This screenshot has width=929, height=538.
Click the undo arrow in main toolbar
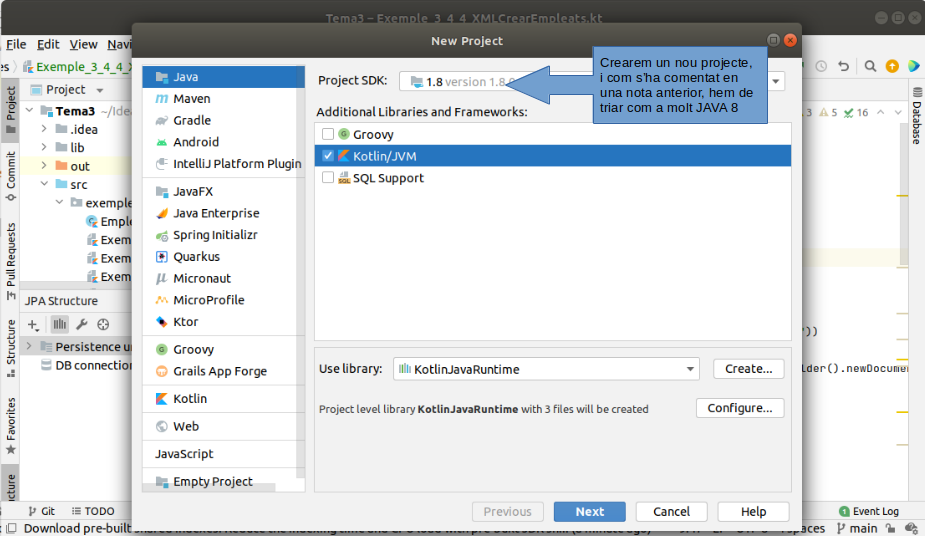[x=843, y=66]
